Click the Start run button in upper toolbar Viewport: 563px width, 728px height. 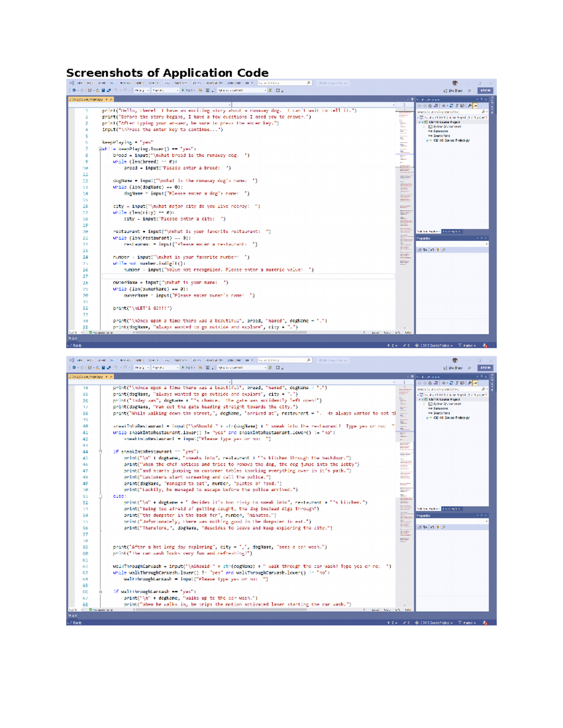[188, 90]
